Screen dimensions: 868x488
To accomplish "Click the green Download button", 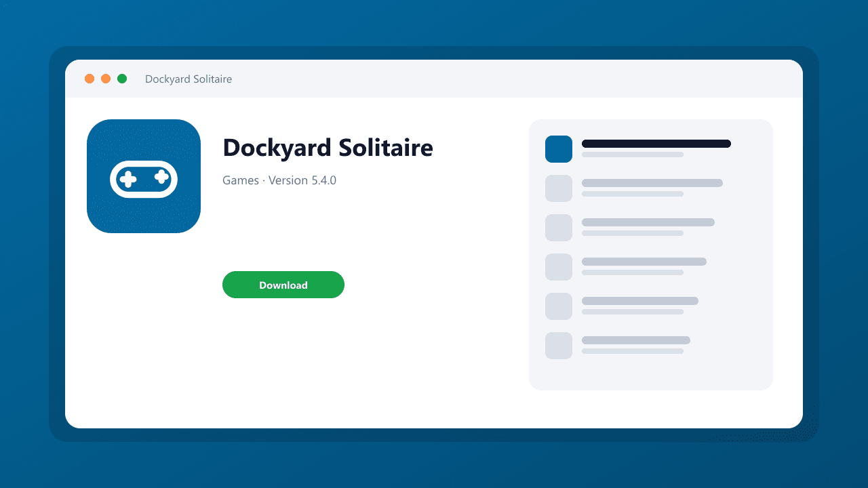I will [x=283, y=285].
